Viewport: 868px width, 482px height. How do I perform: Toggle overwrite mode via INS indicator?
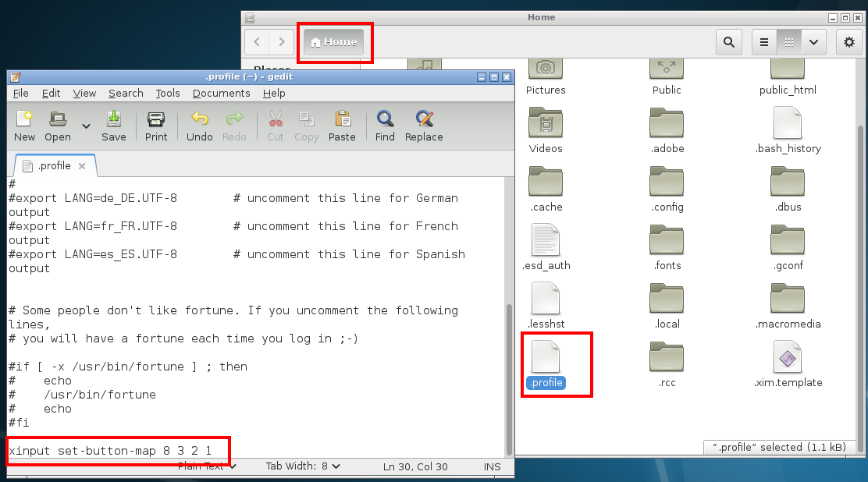click(492, 466)
